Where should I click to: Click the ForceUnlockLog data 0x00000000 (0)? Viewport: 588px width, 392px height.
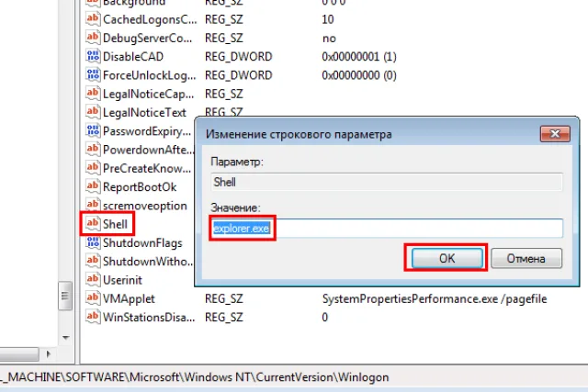tap(359, 75)
